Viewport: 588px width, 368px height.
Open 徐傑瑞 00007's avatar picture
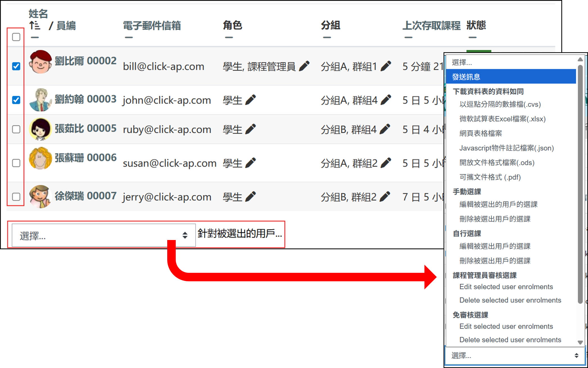40,196
